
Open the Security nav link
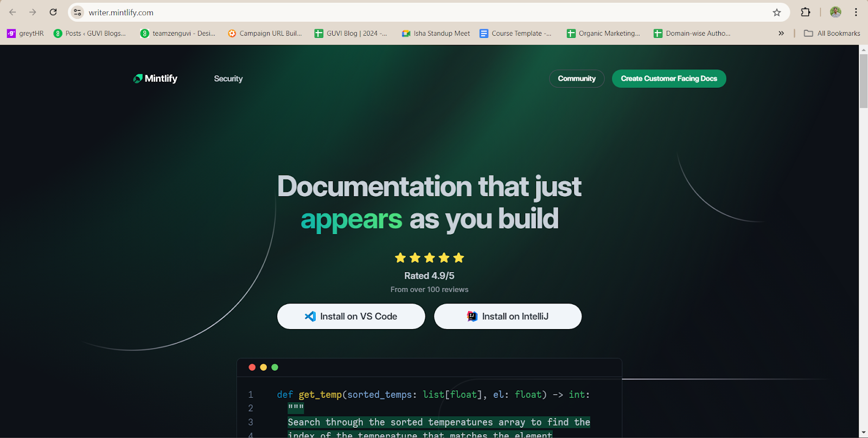pos(228,79)
